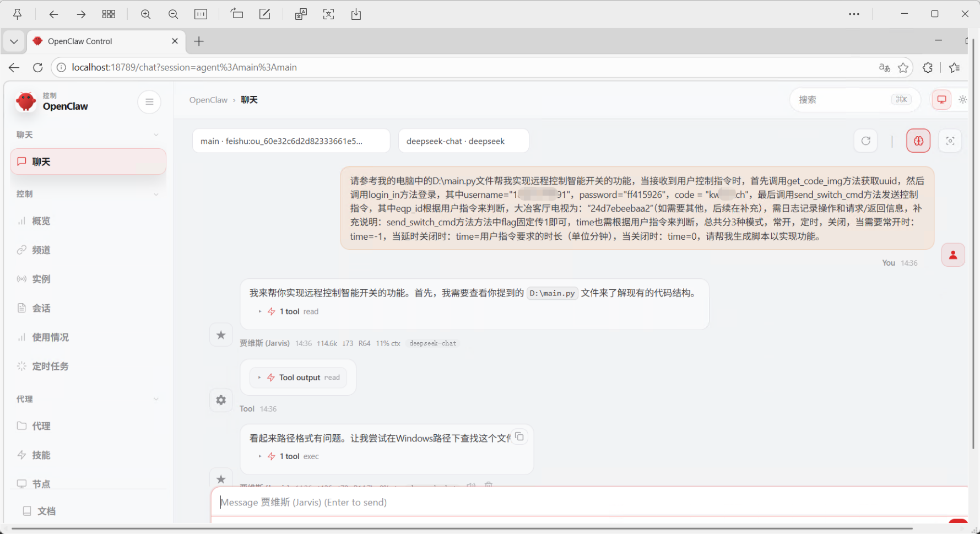This screenshot has height=534, width=980.
Task: Expand the "1 tool exec" details
Action: tap(289, 456)
